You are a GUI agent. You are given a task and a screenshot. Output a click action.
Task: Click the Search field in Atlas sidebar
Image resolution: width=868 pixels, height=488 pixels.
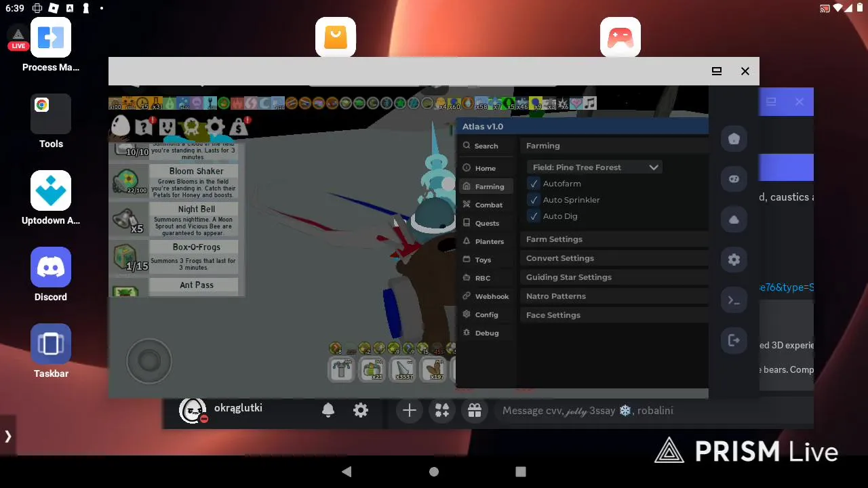click(487, 146)
